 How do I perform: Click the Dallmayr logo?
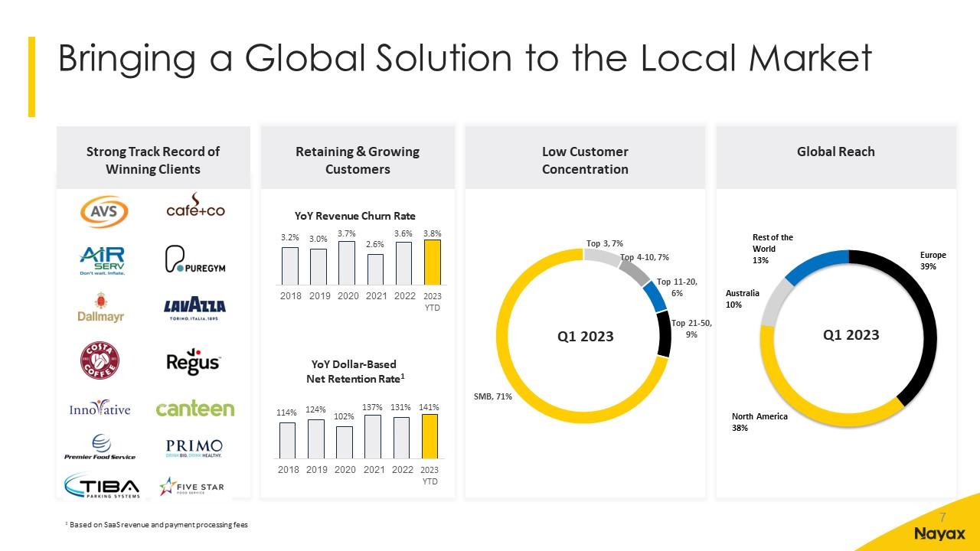100,307
